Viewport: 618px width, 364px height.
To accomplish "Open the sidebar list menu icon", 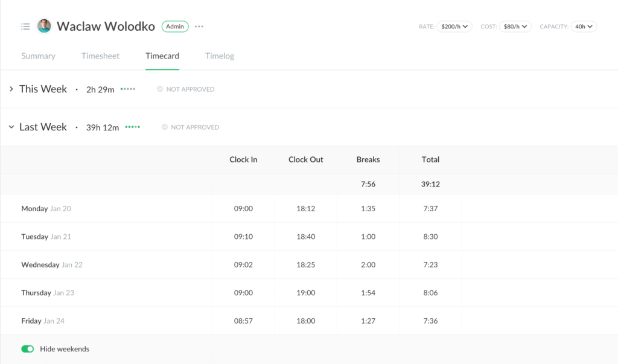I will point(25,27).
